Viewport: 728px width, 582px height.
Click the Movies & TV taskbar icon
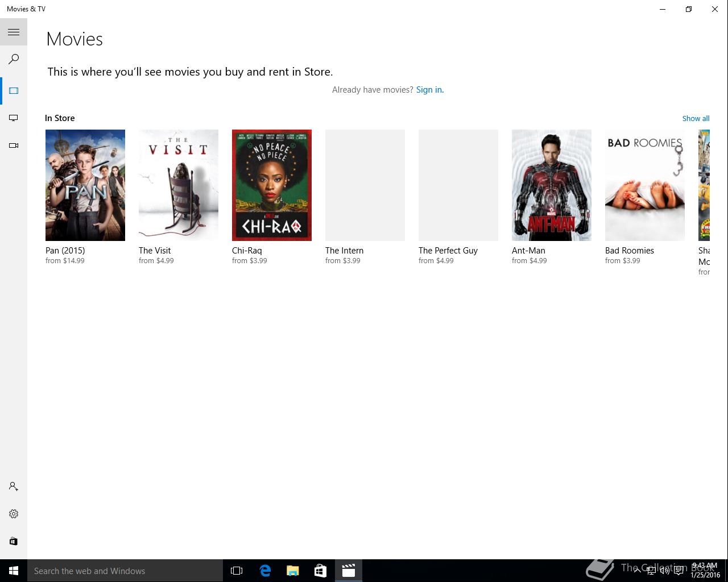point(349,571)
